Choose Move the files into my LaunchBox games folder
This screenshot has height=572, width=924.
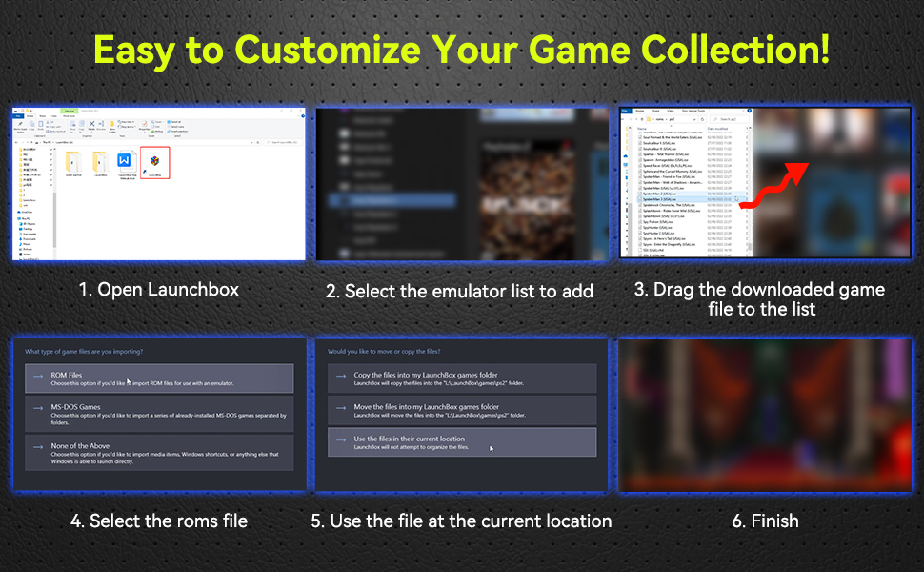pos(462,411)
